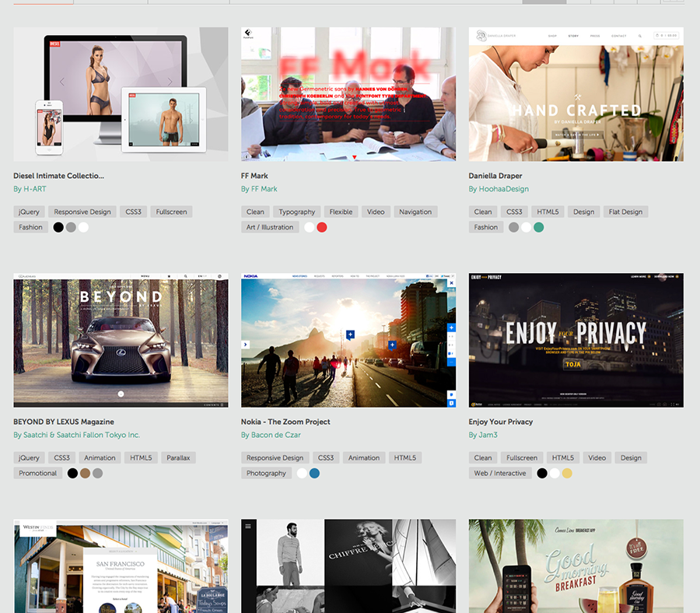
Task: Open the Daniella Draper site thumbnail
Action: [576, 94]
